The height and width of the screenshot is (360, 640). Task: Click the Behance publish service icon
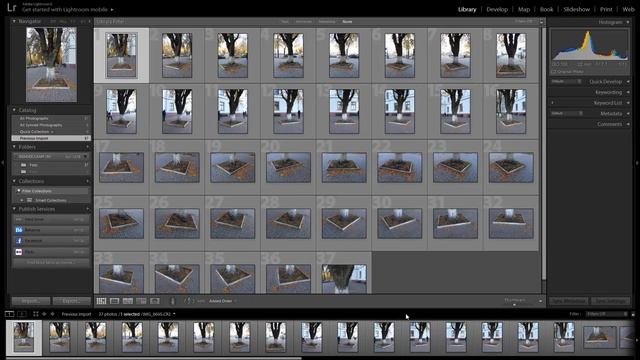(x=19, y=230)
